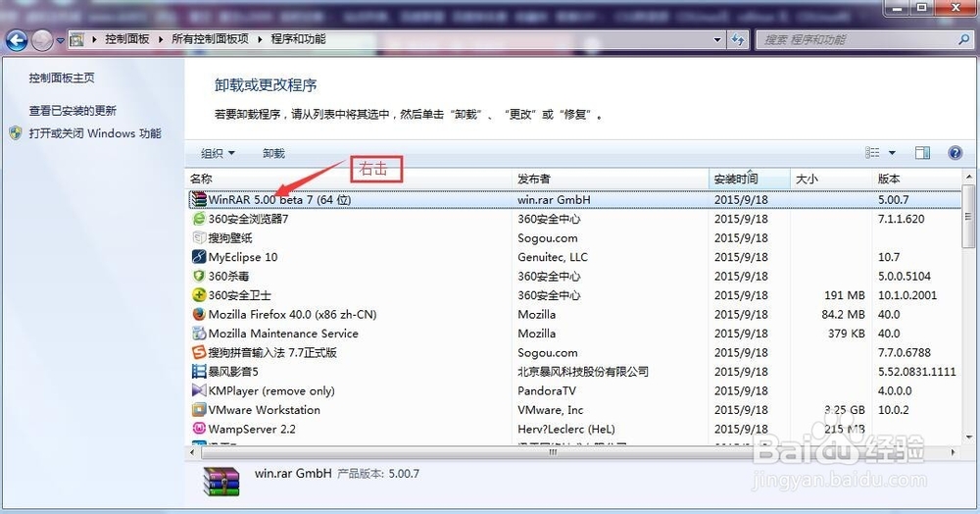Select Mozilla Firefox 40.0 (x86 zh-CN)

click(x=292, y=314)
